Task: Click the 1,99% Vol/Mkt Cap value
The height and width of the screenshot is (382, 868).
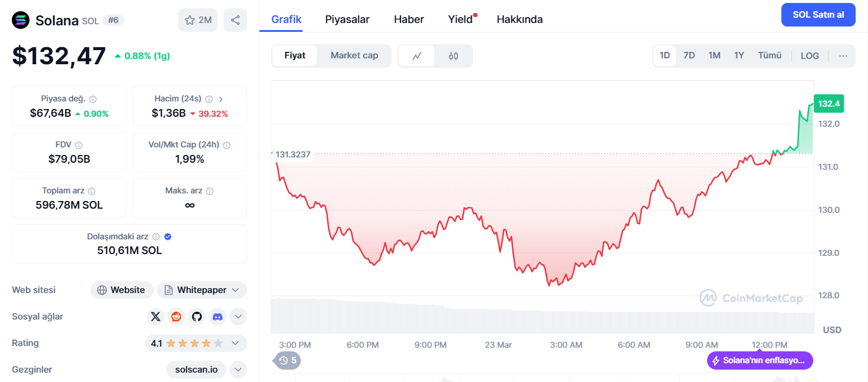Action: tap(189, 159)
